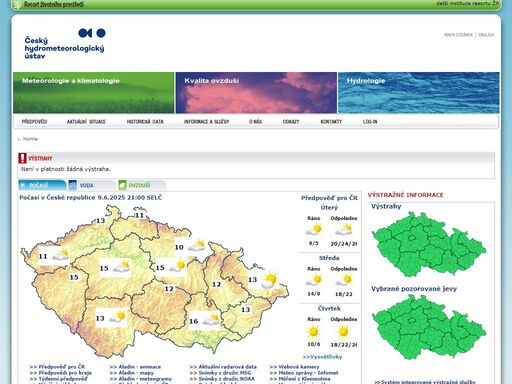Open the Předpovědi menu
512x384 pixels.
click(34, 122)
